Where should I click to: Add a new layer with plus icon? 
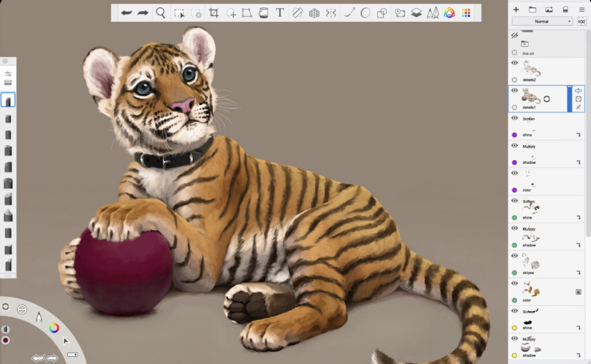tap(516, 9)
